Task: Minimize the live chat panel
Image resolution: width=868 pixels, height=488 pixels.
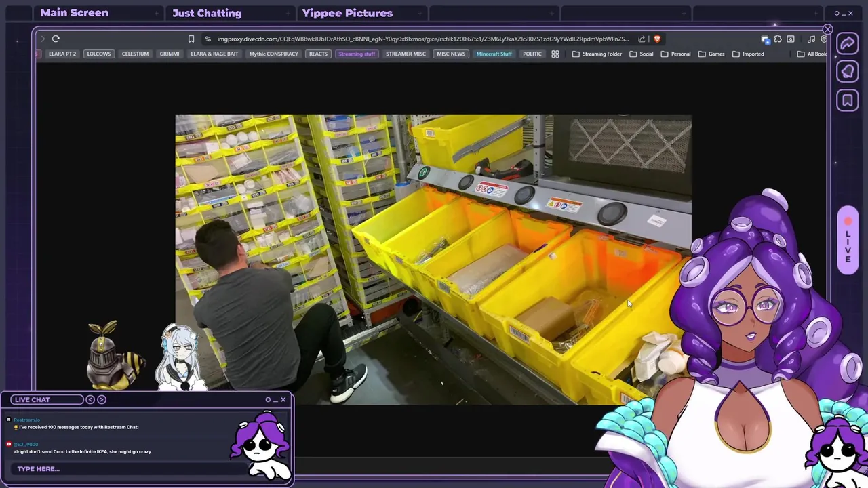Action: point(275,400)
